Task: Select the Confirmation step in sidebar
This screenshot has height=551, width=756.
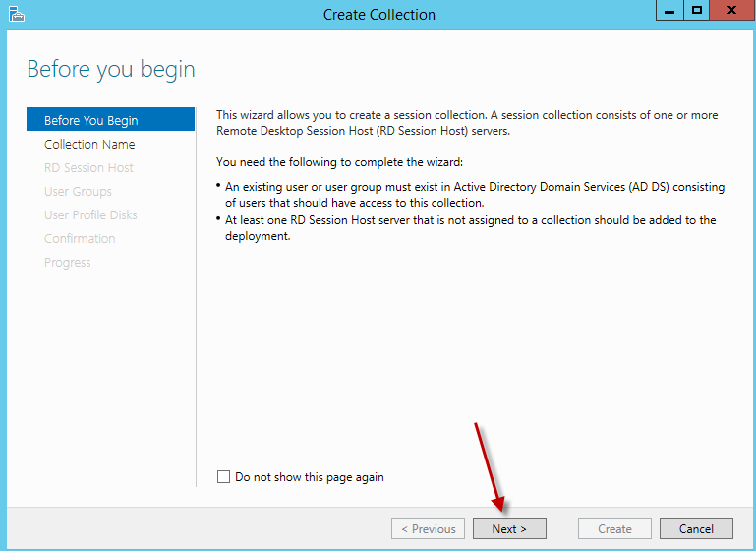Action: [80, 238]
